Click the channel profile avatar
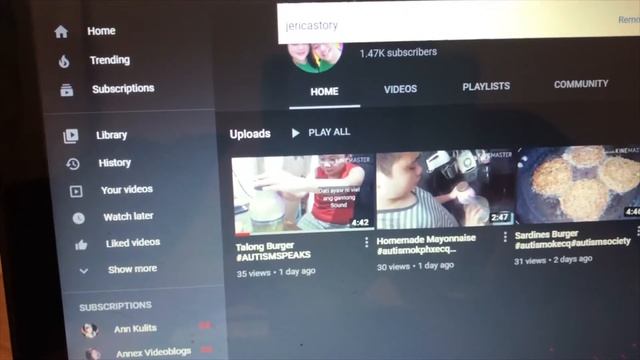 pos(315,58)
